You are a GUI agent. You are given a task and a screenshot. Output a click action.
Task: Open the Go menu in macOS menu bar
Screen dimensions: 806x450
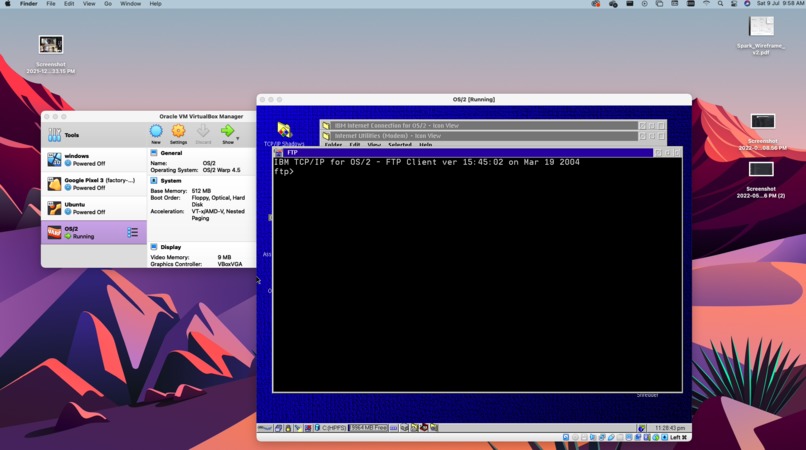pos(108,4)
